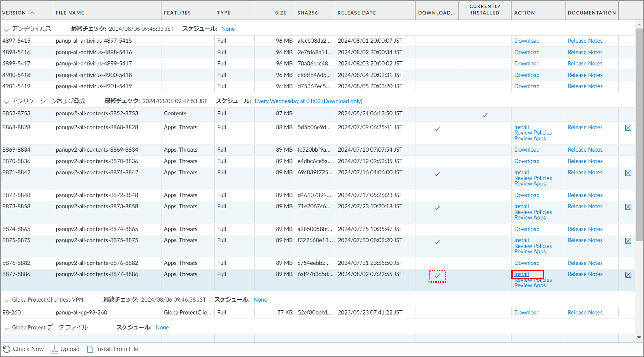This screenshot has height=357, width=644.
Task: Delete downloaded content 8871-8842 via X icon
Action: [628, 173]
